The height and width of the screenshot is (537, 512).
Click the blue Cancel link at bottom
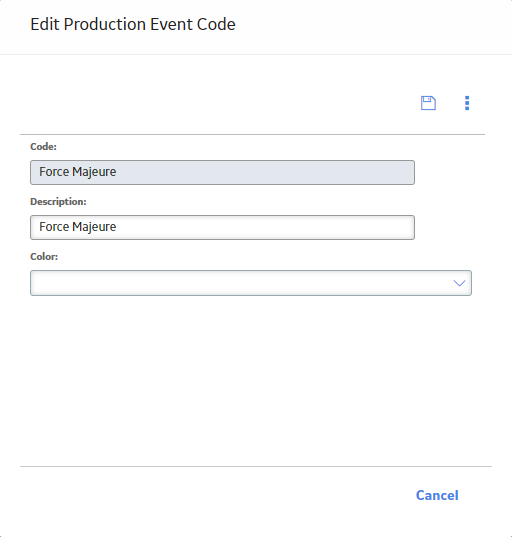pos(437,495)
